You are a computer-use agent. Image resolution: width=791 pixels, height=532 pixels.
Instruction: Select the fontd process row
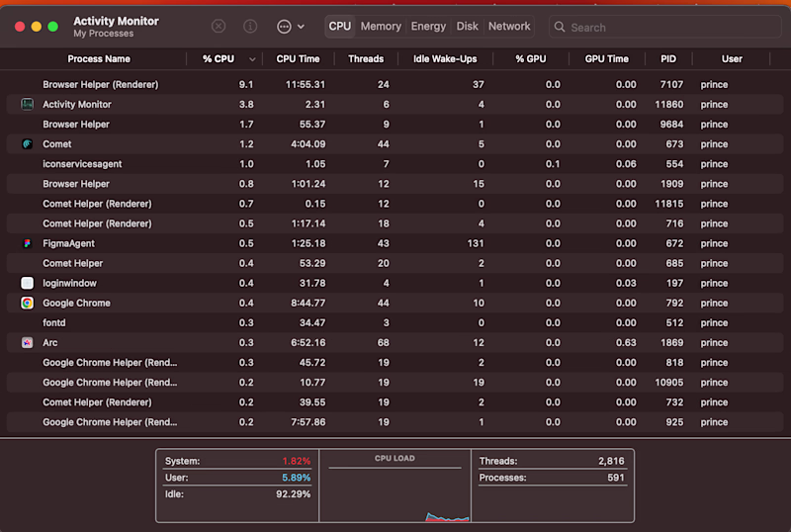395,323
